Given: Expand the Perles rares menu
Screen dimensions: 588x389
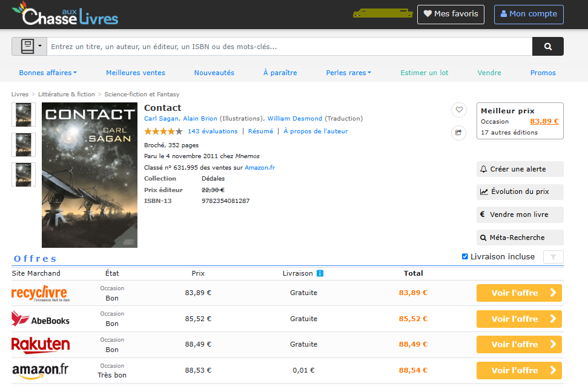Looking at the screenshot, I should pyautogui.click(x=348, y=73).
